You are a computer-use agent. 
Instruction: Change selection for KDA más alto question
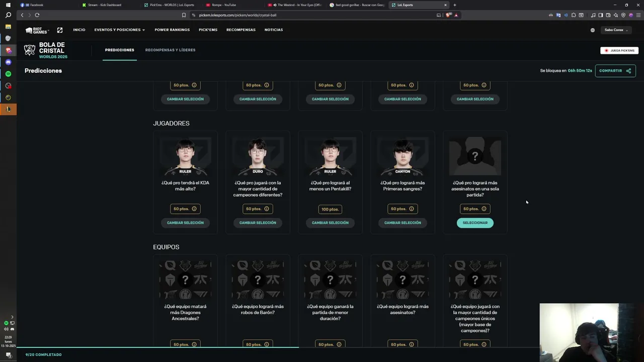185,223
